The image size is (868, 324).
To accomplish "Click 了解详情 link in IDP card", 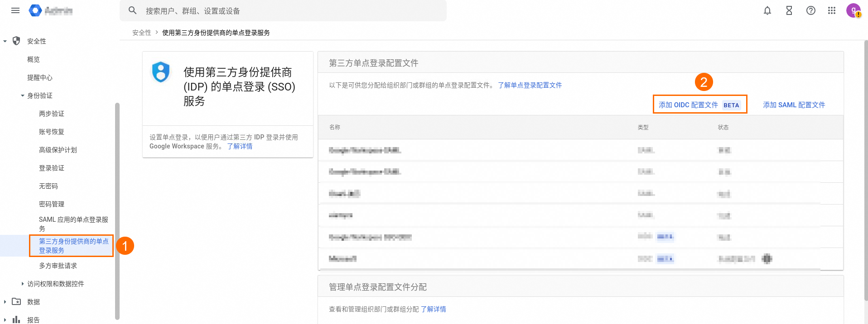I will point(240,146).
